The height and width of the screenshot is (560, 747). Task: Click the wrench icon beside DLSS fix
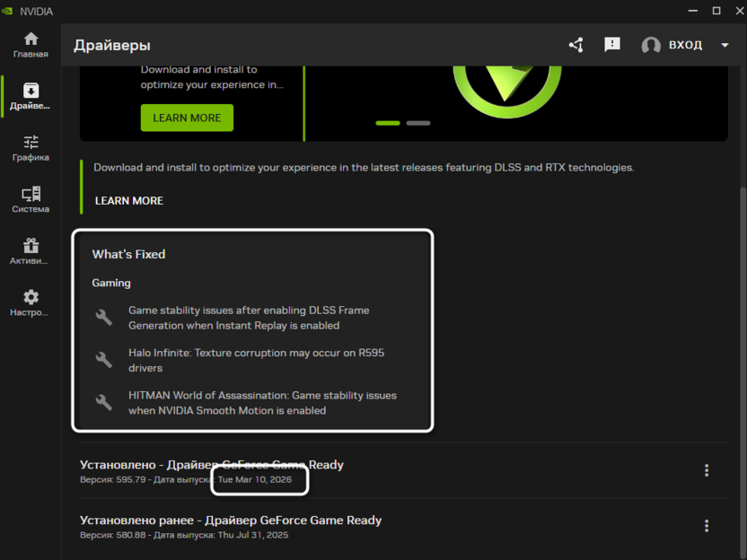coord(104,317)
